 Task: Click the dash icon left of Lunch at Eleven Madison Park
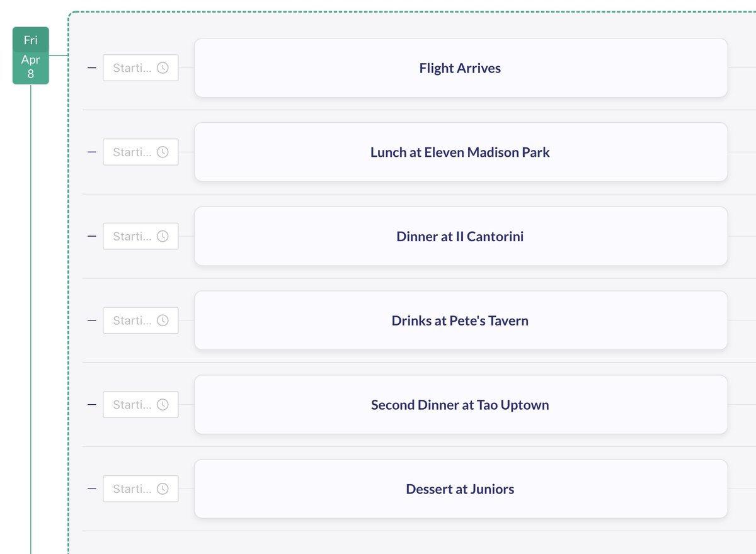point(92,152)
